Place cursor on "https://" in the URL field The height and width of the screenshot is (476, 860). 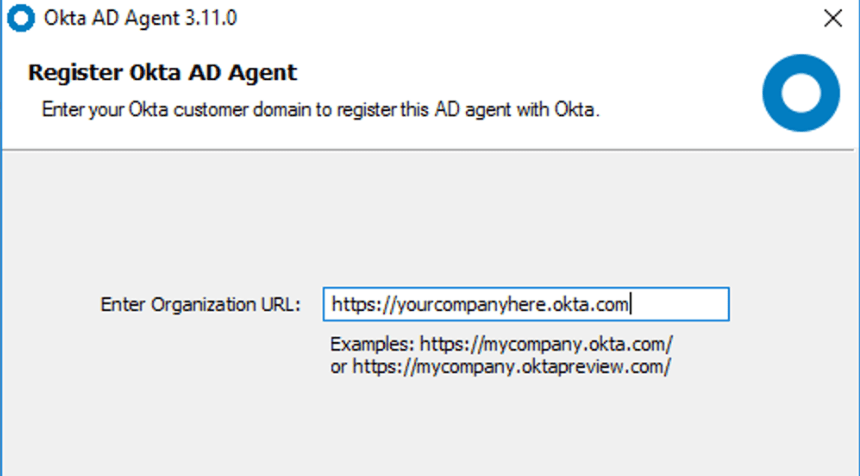click(364, 304)
